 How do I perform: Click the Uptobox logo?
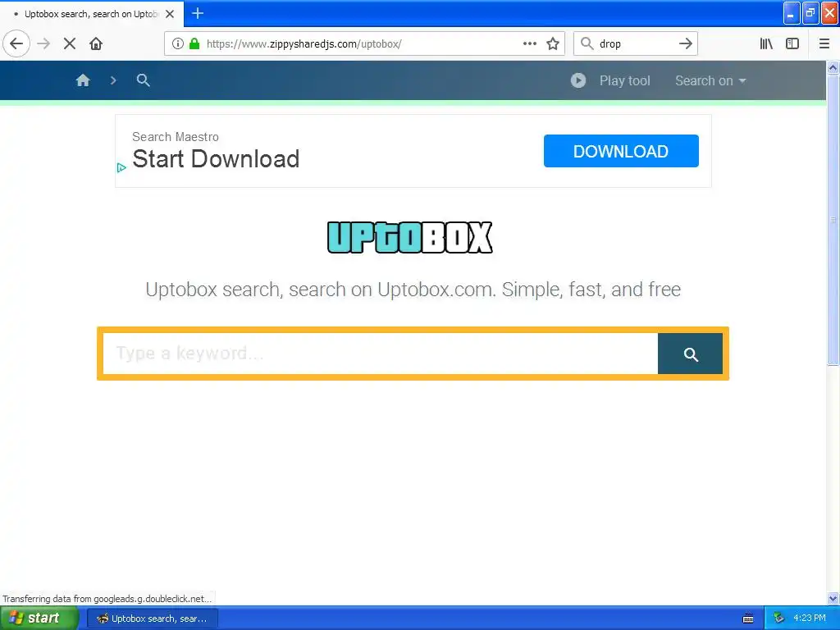tap(410, 237)
